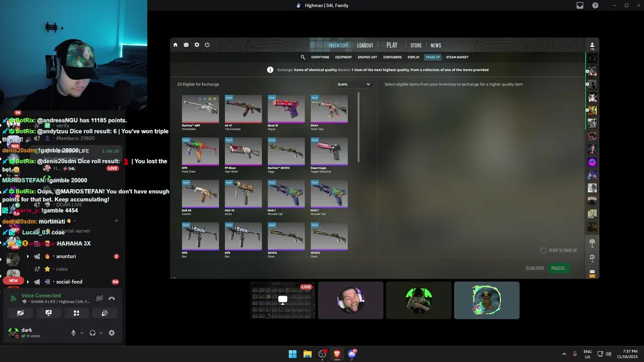Click the inventory list scrollbar
Image resolution: width=644 pixels, height=362 pixels.
click(359, 128)
